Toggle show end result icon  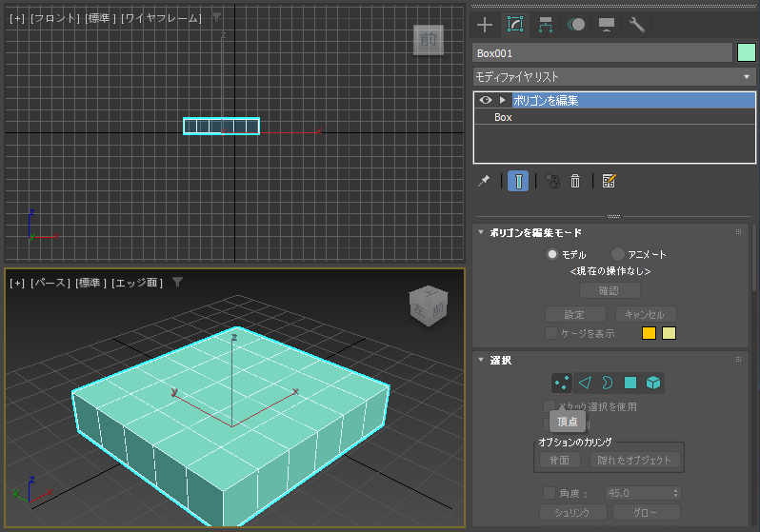tap(518, 181)
